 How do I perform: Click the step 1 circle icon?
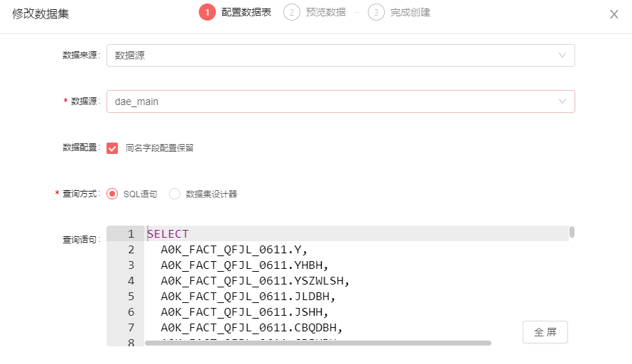pyautogui.click(x=207, y=13)
